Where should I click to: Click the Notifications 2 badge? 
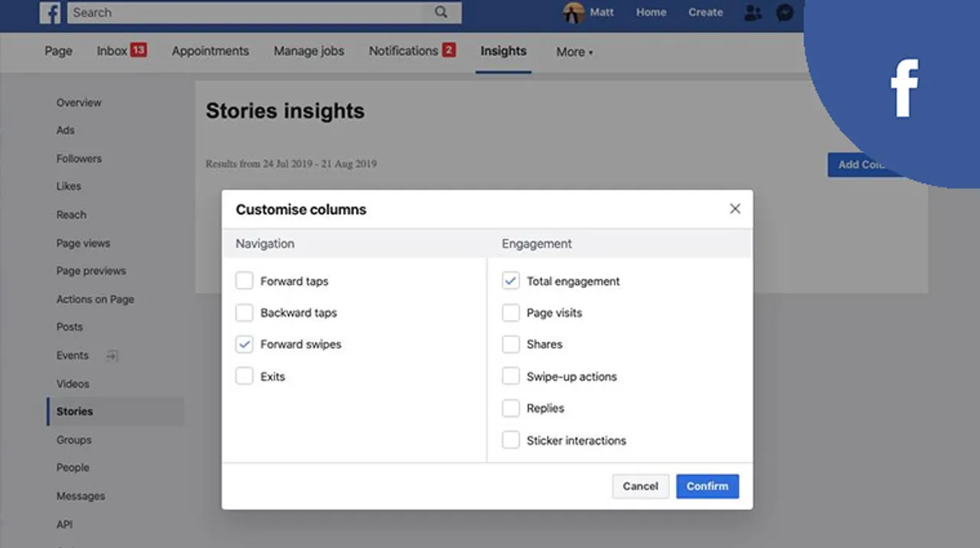[449, 50]
